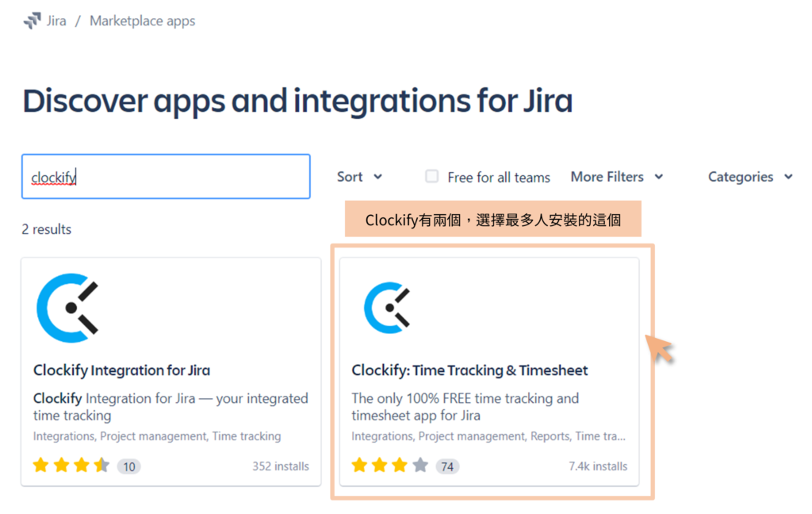This screenshot has height=514, width=812.
Task: Open Marketplace apps breadcrumb link
Action: tap(143, 21)
